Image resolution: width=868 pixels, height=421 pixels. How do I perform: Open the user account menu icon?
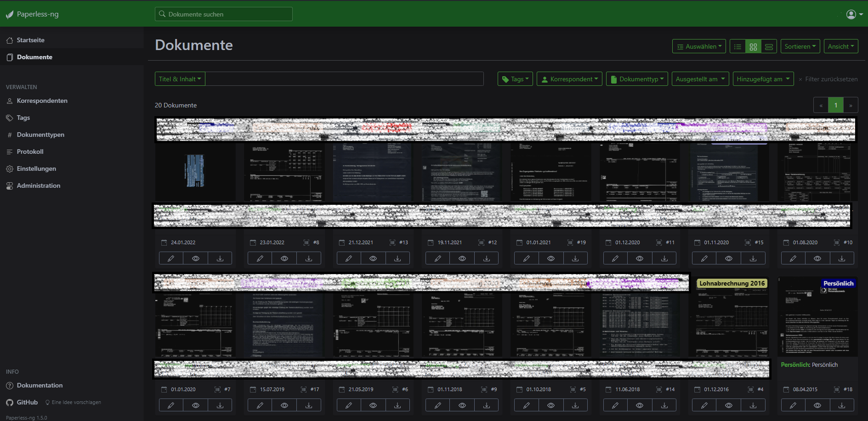click(853, 14)
